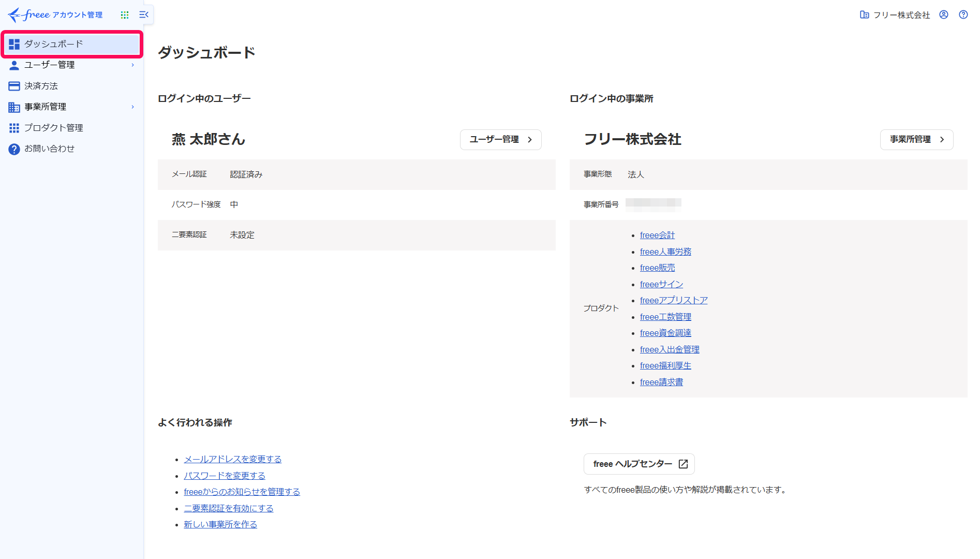
Task: Open お問い合わせ in the sidebar
Action: [72, 149]
